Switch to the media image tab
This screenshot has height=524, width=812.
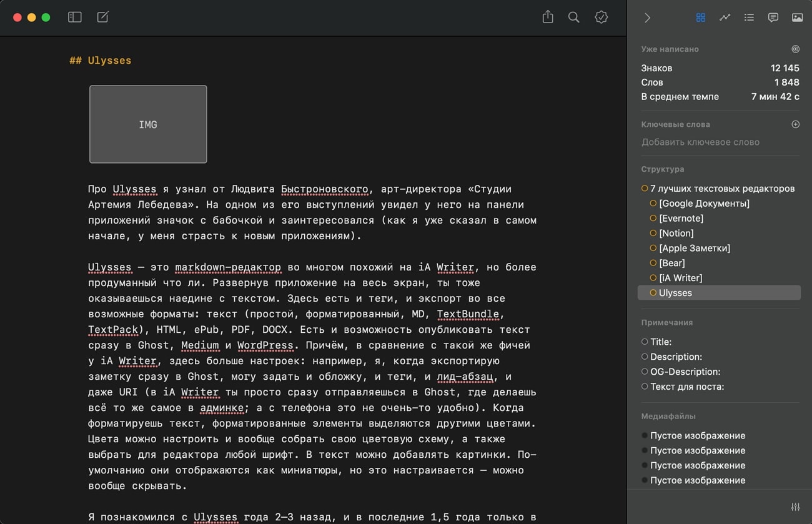click(797, 17)
